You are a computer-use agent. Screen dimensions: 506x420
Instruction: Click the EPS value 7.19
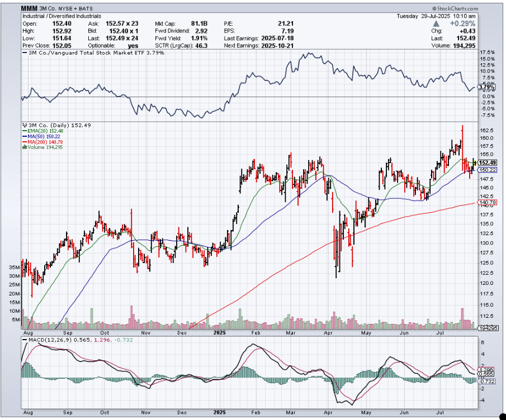287,31
